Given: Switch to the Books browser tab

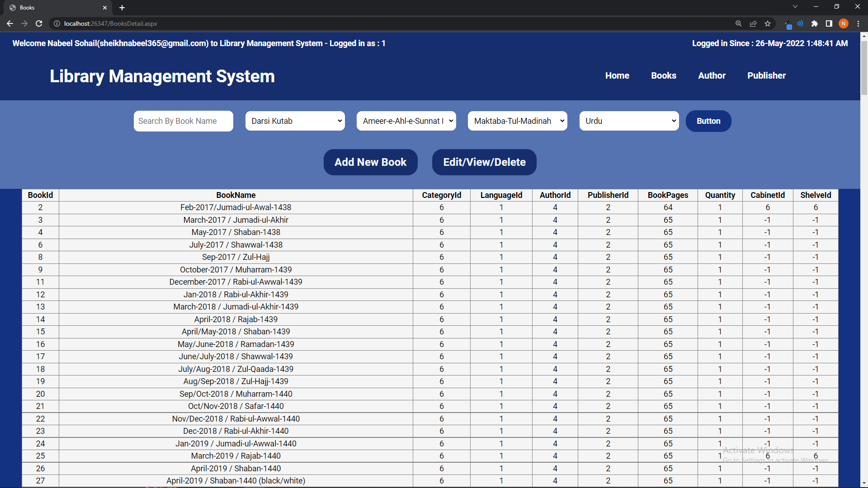Looking at the screenshot, I should tap(54, 8).
